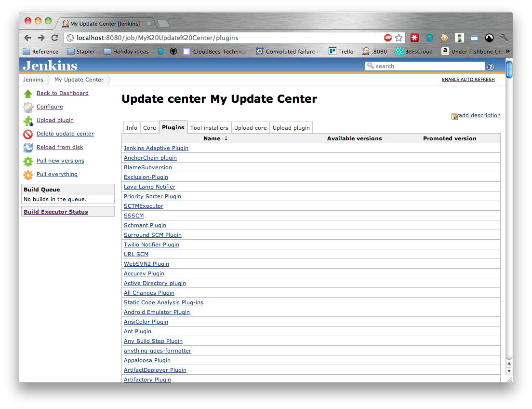Open the GitHub bookmark icon
Image resolution: width=532 pixels, height=409 pixels.
pyautogui.click(x=173, y=51)
